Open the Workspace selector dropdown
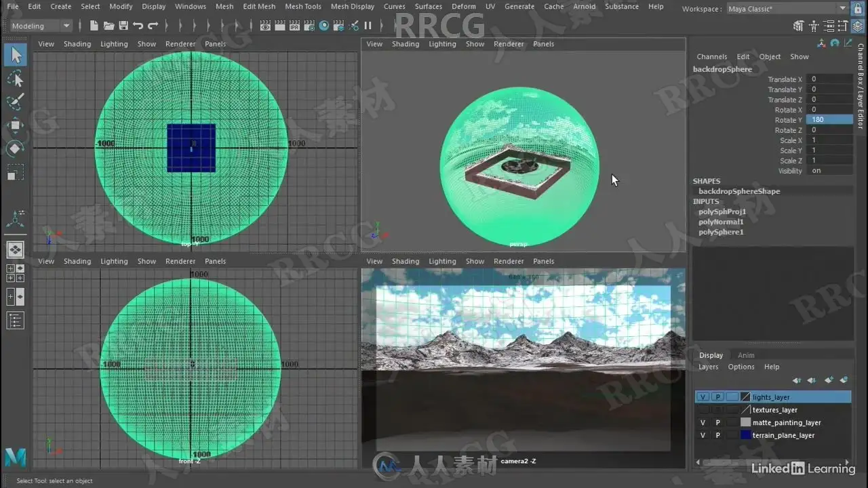Screen dimensions: 868x488 787,9
